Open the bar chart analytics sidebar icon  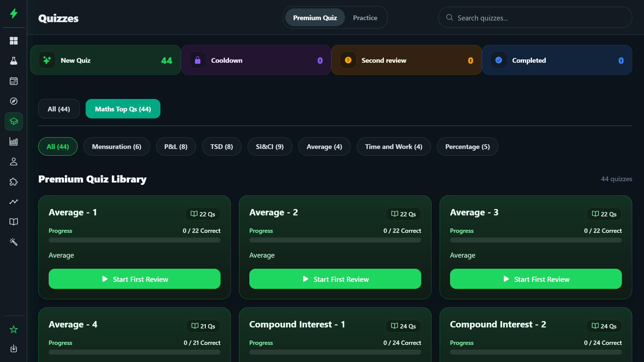(x=14, y=141)
